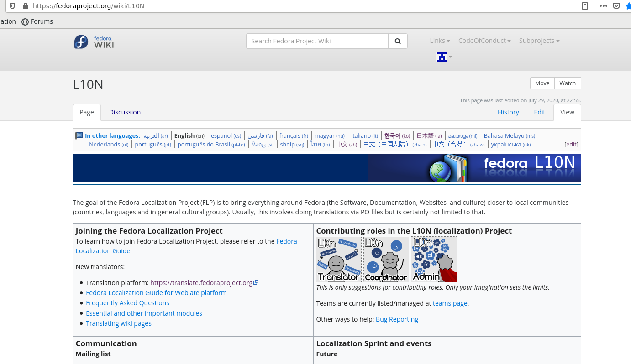
Task: Click the shield tracking protection icon
Action: [x=12, y=6]
